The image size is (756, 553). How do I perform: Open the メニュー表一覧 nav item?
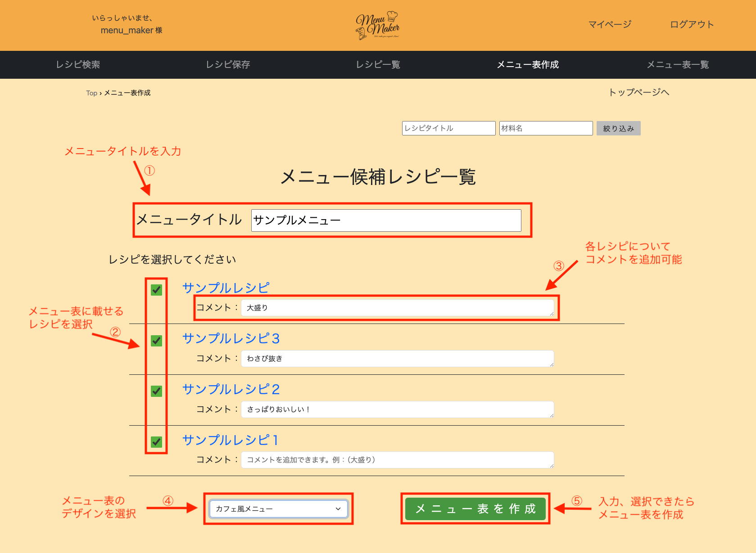coord(678,64)
